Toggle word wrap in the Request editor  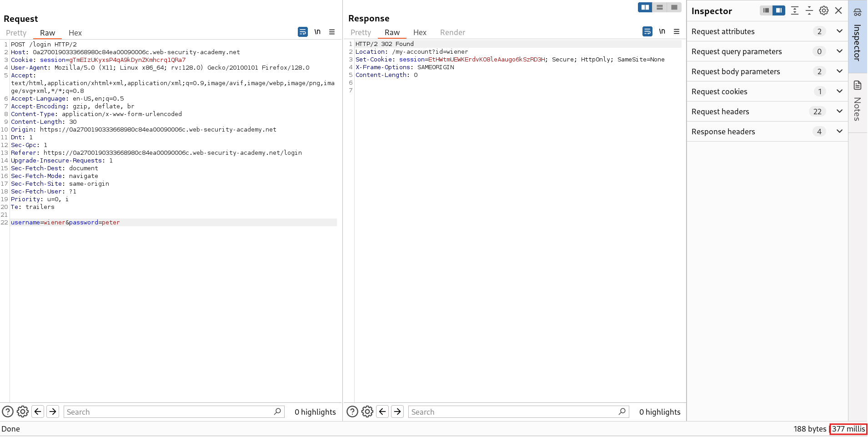(302, 32)
